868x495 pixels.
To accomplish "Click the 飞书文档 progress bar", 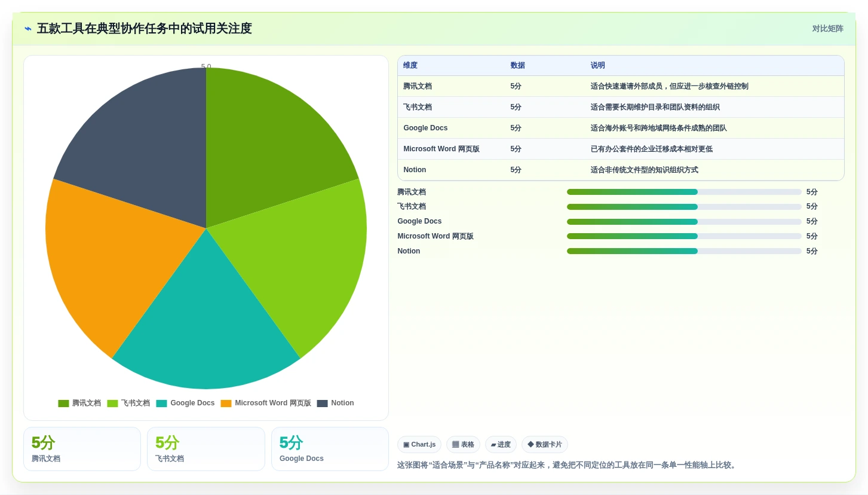I will tap(684, 207).
